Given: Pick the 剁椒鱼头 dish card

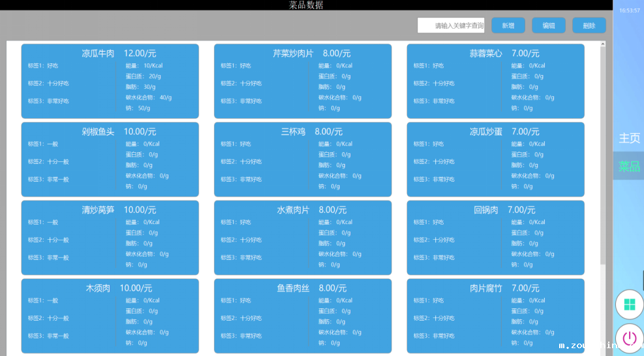Looking at the screenshot, I should click(x=110, y=159).
